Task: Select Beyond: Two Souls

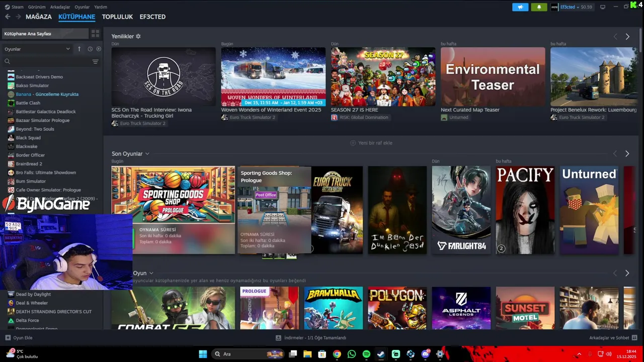Action: [x=35, y=129]
